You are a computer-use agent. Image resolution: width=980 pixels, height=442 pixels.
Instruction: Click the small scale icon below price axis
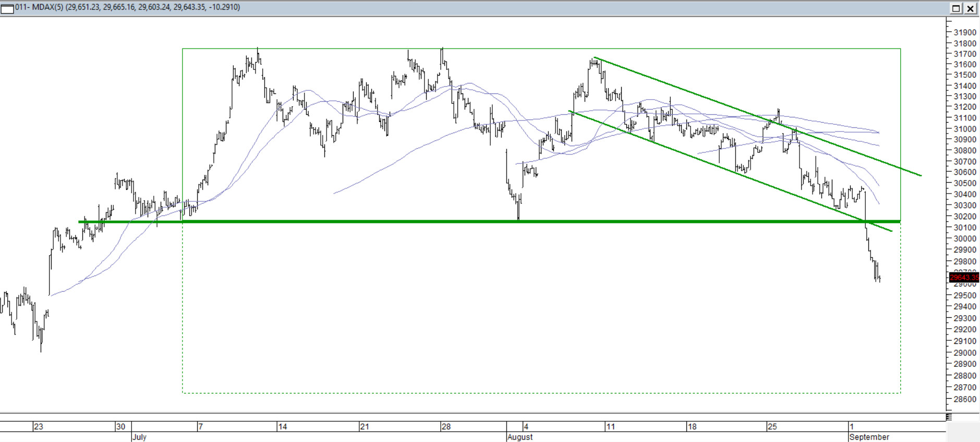tap(949, 417)
